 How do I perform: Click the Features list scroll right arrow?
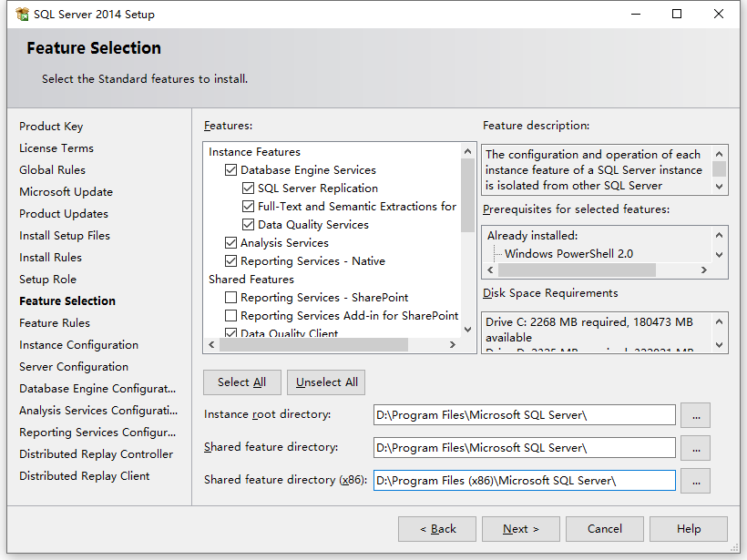[453, 345]
